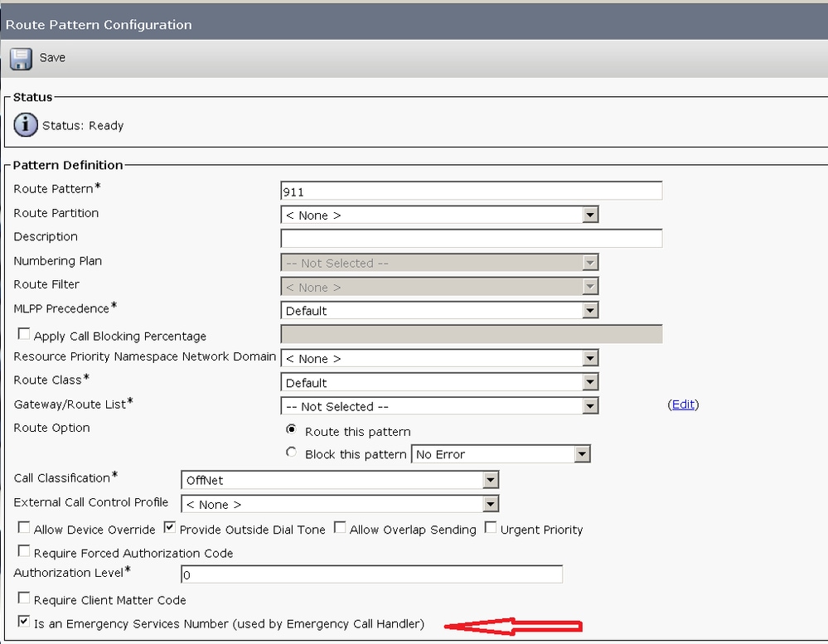Check Allow Device Override
The image size is (828, 644).
click(x=24, y=528)
